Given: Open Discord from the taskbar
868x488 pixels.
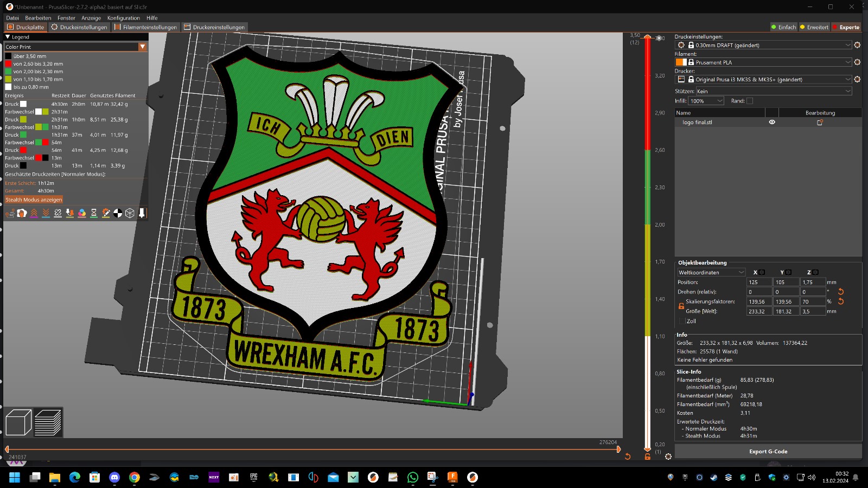Looking at the screenshot, I should tap(114, 477).
